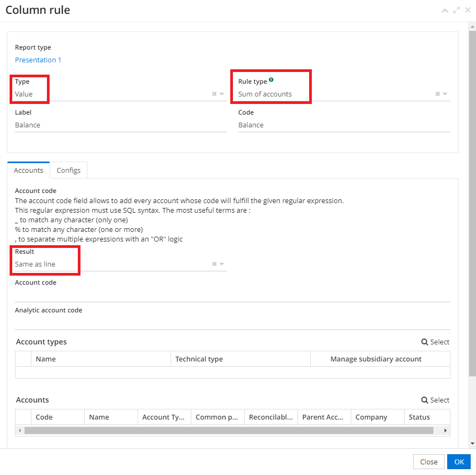Viewport: 476px width, 475px height.
Task: Clear the Type field value with x icon
Action: [214, 94]
